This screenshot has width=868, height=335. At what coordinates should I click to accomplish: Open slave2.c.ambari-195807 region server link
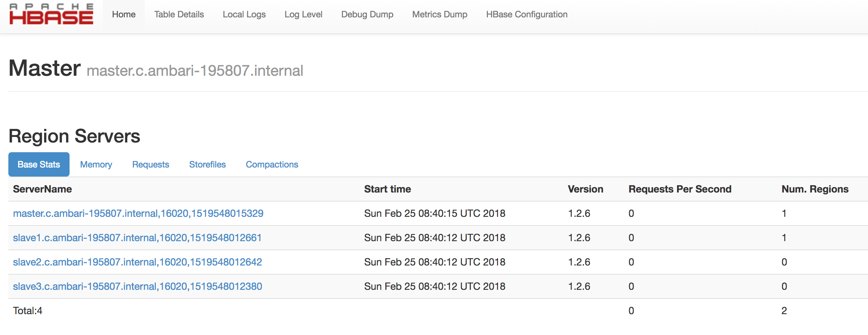(137, 262)
